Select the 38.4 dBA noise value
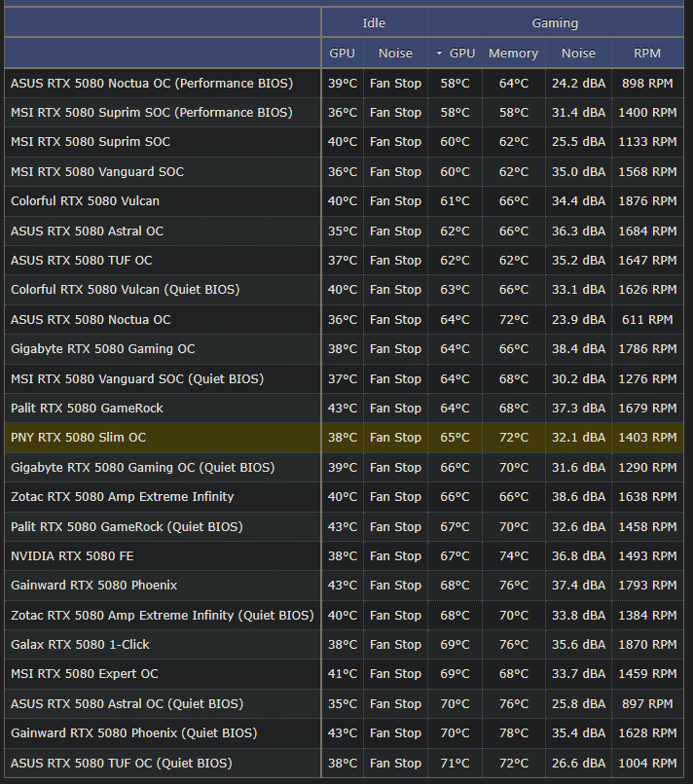This screenshot has width=693, height=784. tap(578, 349)
